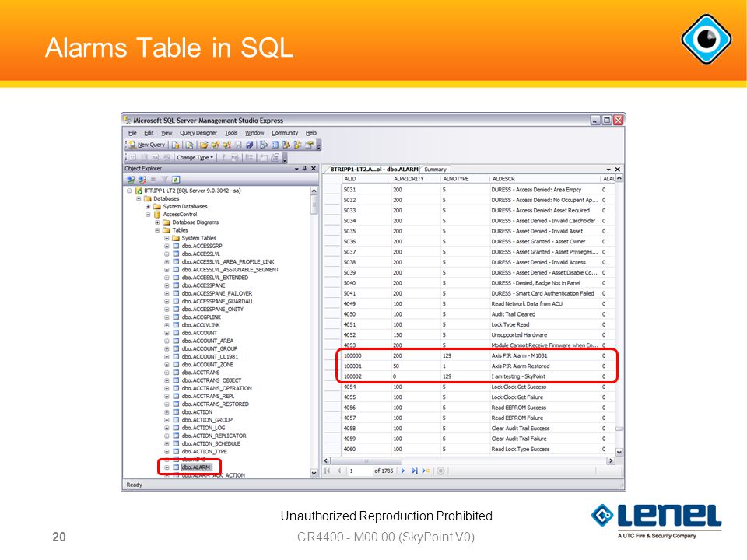Select dbo.ACCOUNT table in the tree
Viewport: 747px width, 560px height.
point(199,333)
